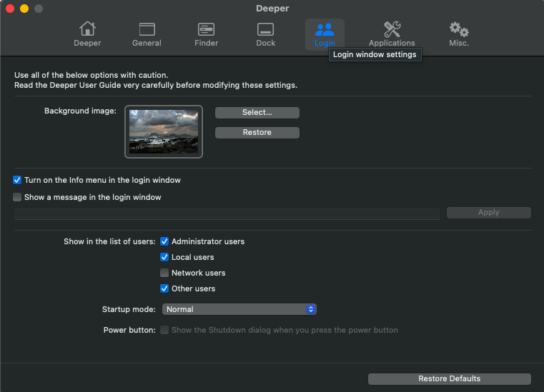
Task: Click the 'Show in the list of users:' label
Action: (109, 241)
